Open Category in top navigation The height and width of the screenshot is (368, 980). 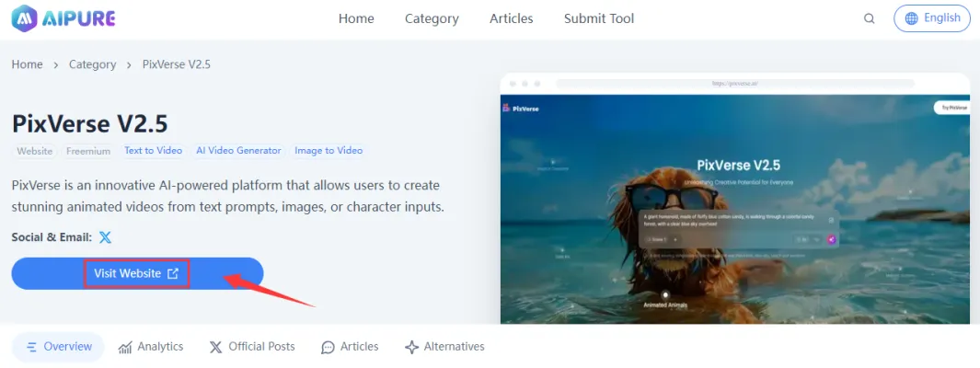point(432,18)
